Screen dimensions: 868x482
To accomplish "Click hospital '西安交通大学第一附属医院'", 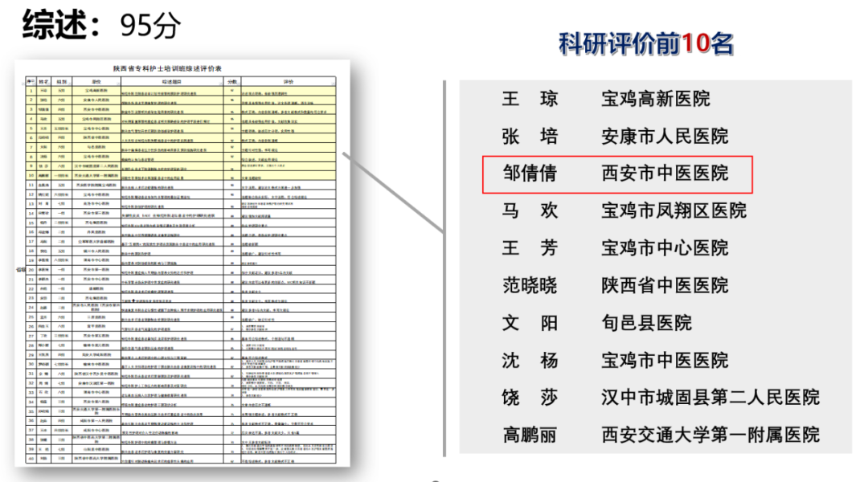I will point(710,435).
